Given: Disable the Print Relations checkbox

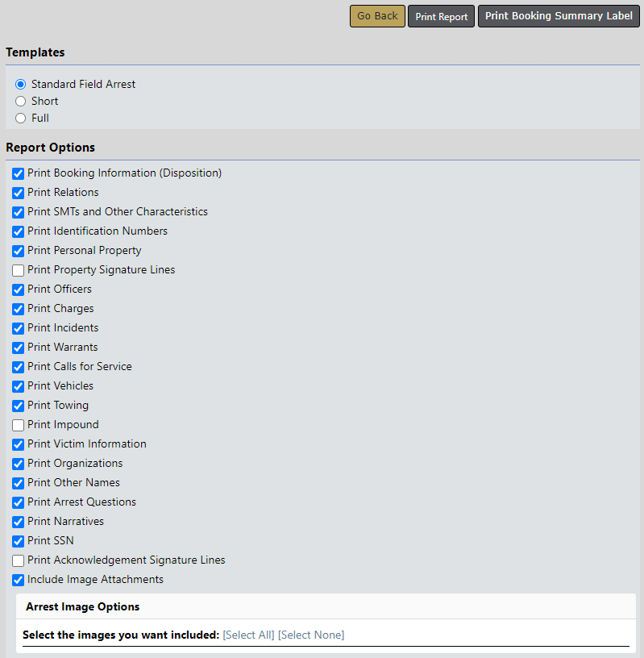Looking at the screenshot, I should [x=19, y=193].
